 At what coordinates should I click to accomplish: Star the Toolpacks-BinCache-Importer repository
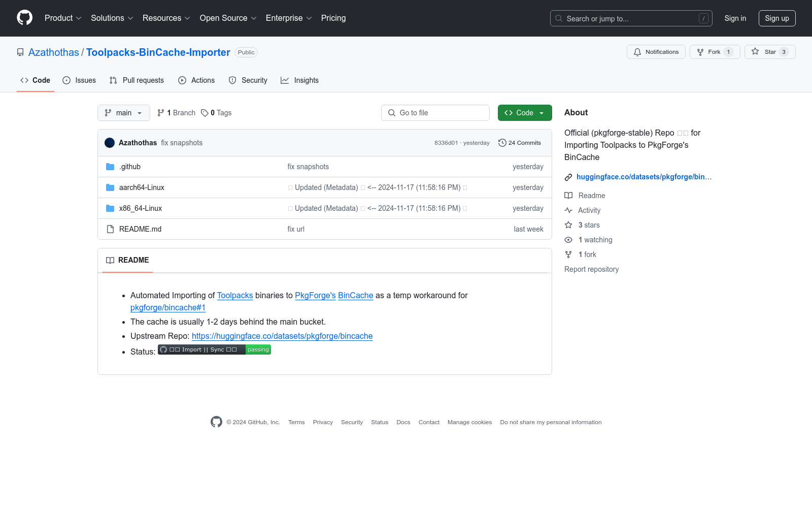[x=770, y=52]
